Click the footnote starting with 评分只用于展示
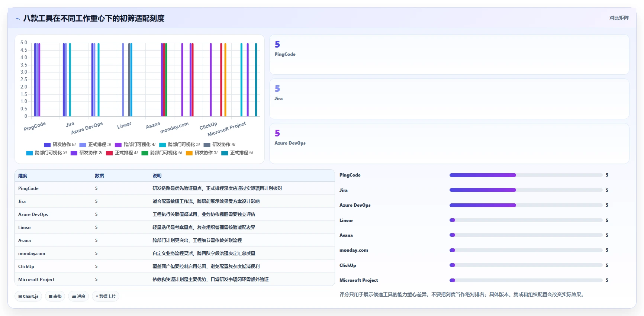 click(x=463, y=294)
